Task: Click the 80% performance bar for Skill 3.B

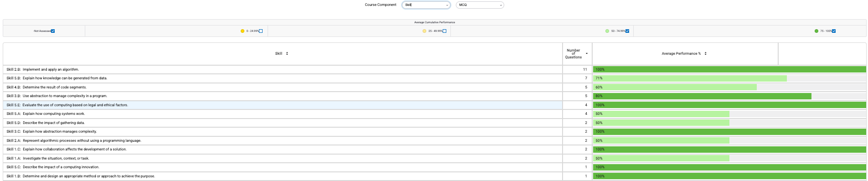Action: (x=702, y=96)
